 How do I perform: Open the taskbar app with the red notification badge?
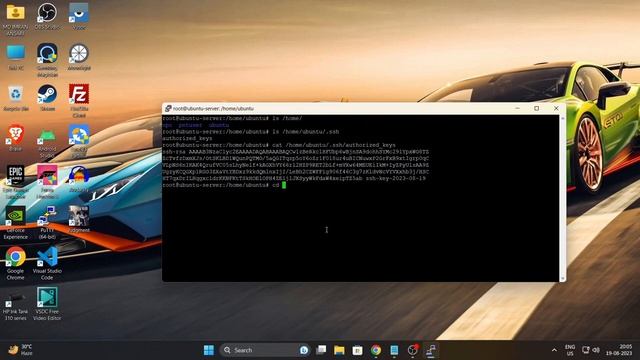[x=413, y=350]
